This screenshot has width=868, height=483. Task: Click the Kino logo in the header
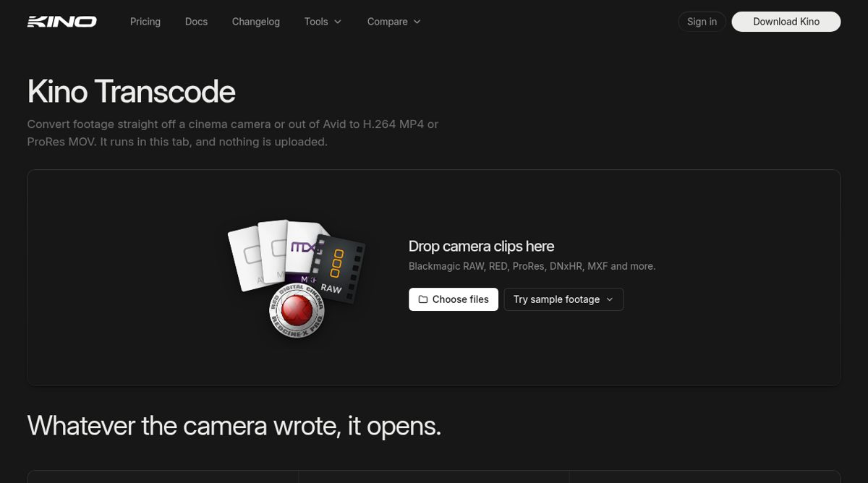pyautogui.click(x=61, y=22)
